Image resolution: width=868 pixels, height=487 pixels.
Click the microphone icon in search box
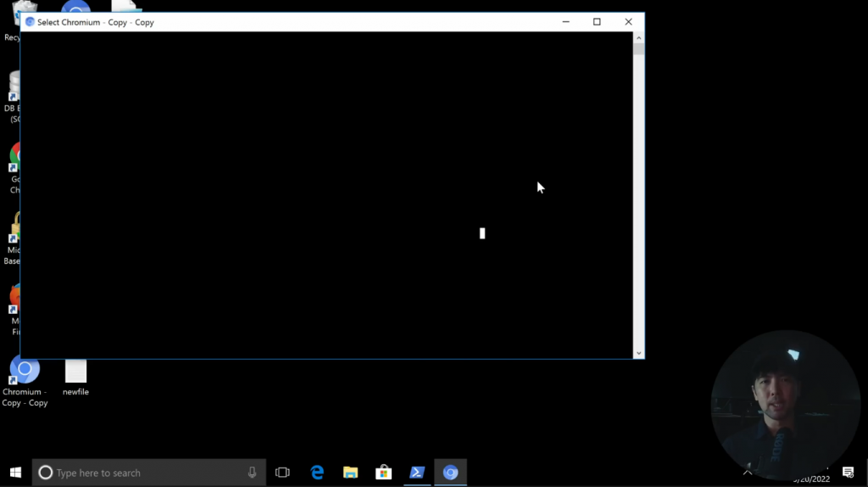point(252,473)
